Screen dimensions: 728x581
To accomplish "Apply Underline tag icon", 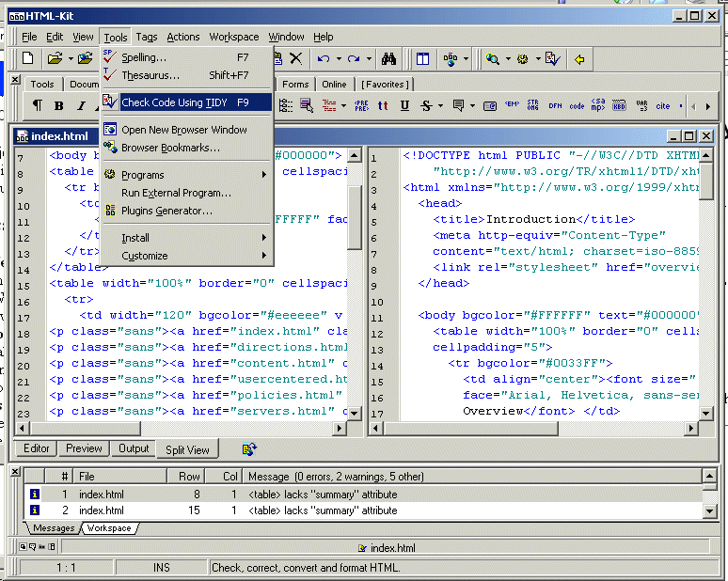I will click(x=404, y=106).
